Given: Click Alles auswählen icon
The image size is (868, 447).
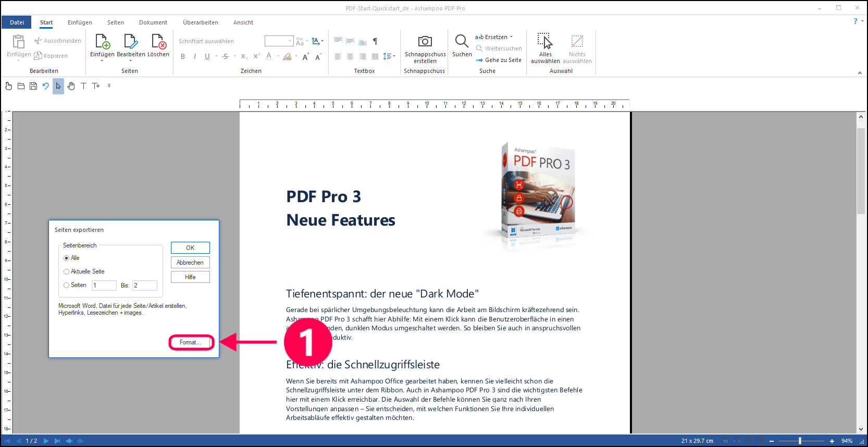Looking at the screenshot, I should tap(545, 41).
